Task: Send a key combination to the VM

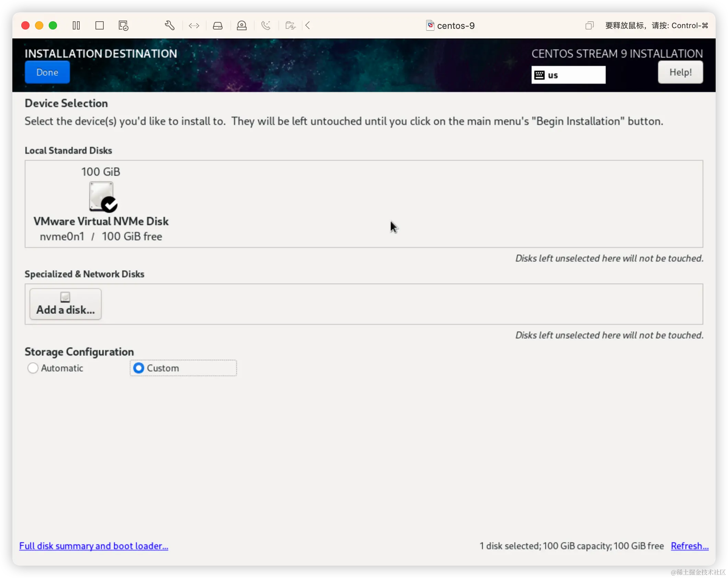Action: point(194,25)
